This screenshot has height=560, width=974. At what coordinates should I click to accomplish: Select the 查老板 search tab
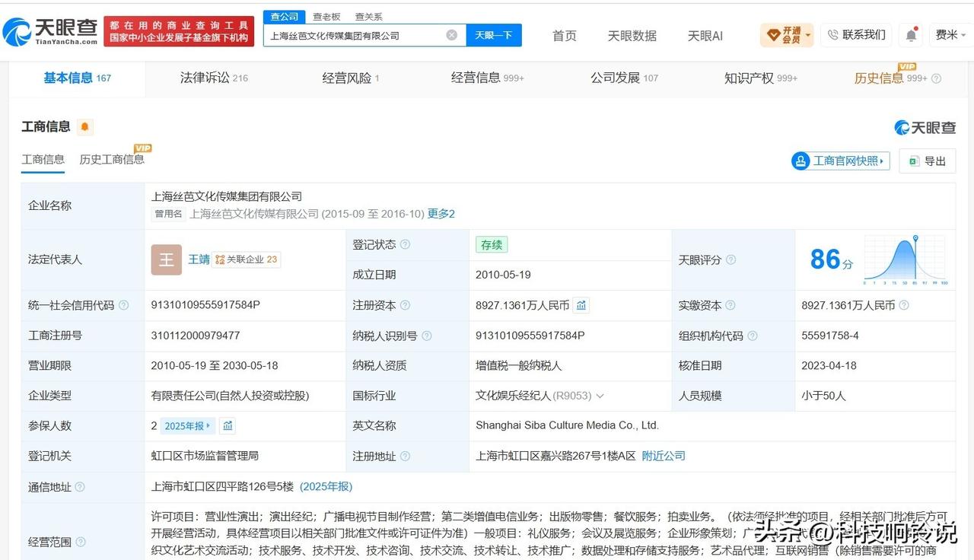[x=326, y=17]
